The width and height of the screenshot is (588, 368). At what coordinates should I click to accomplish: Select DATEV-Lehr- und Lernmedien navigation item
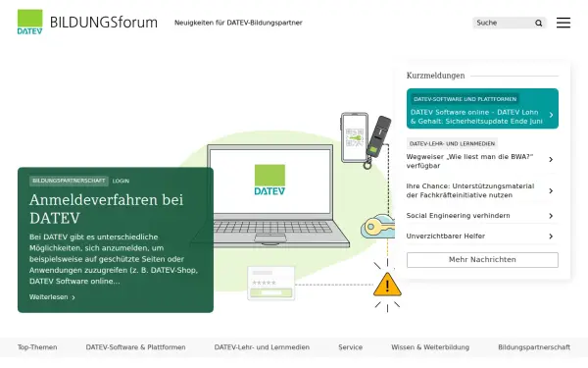(262, 347)
